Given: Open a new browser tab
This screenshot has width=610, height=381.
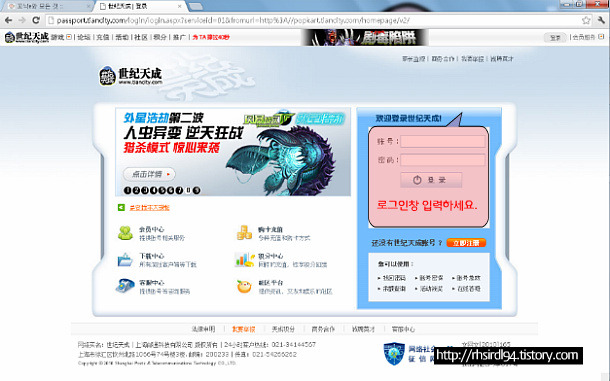Looking at the screenshot, I should click(x=196, y=6).
